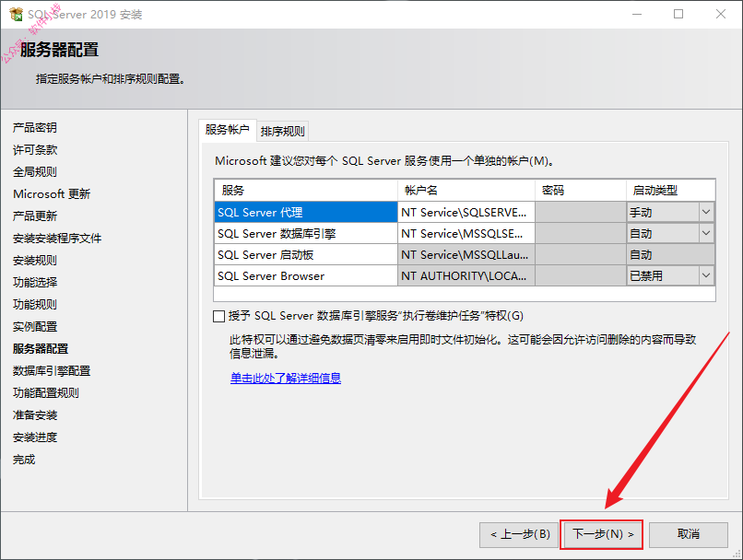This screenshot has width=743, height=560.
Task: Select 数据库引擎配置 step in sidebar
Action: (52, 370)
